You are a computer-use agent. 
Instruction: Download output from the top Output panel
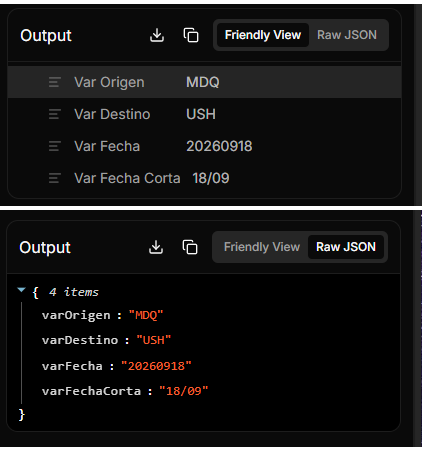click(157, 35)
